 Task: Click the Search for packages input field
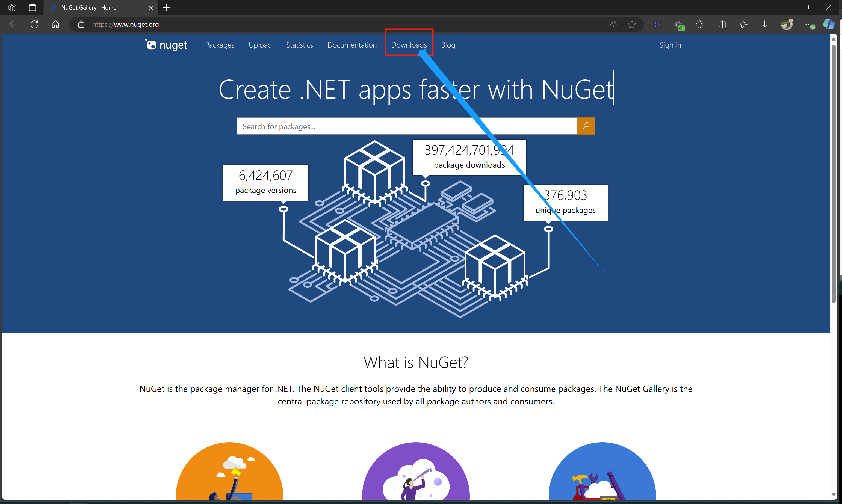click(x=407, y=126)
